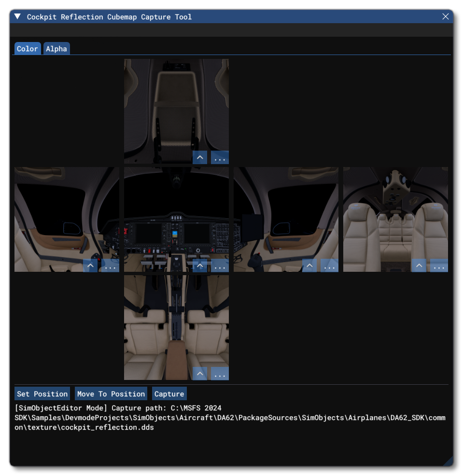
Task: Select the instrument panel cubemap face thumbnail
Action: (x=176, y=220)
